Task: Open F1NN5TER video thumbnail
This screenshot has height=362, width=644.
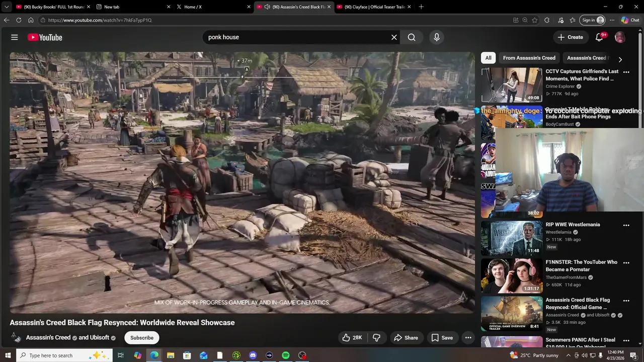Action: [511, 276]
